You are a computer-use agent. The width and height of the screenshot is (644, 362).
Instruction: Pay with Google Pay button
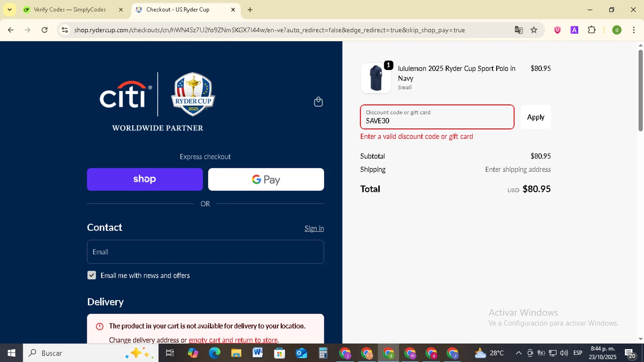point(266,179)
